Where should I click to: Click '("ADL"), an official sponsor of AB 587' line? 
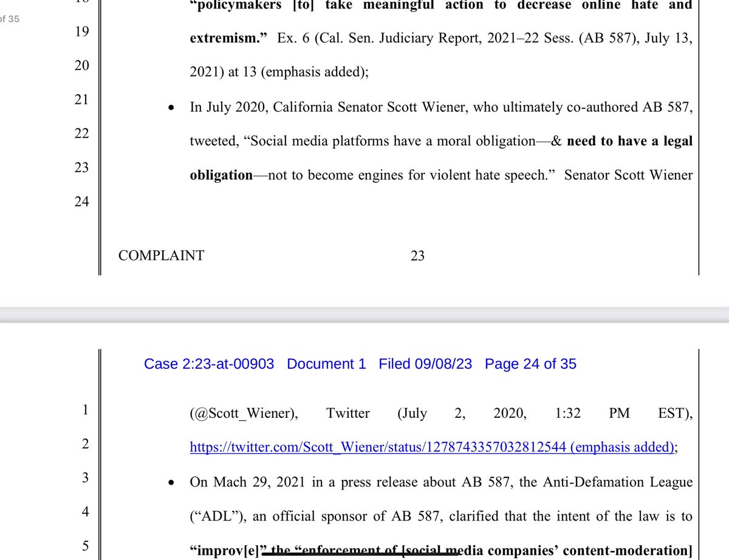tap(441, 516)
